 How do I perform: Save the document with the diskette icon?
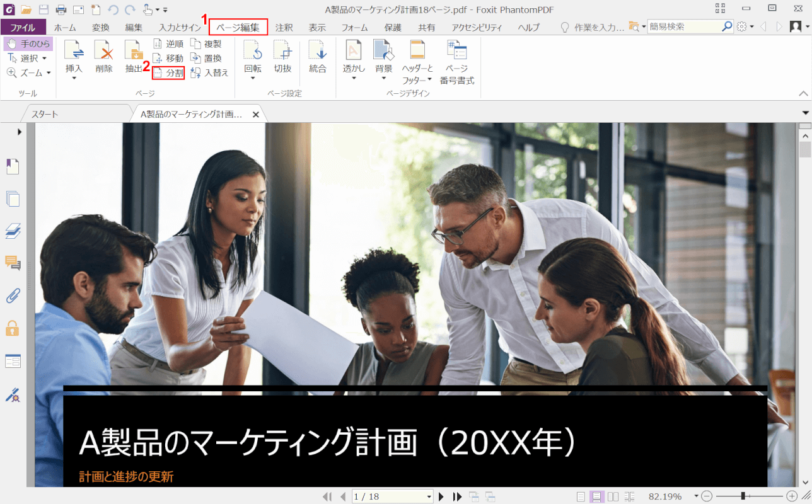[x=43, y=9]
